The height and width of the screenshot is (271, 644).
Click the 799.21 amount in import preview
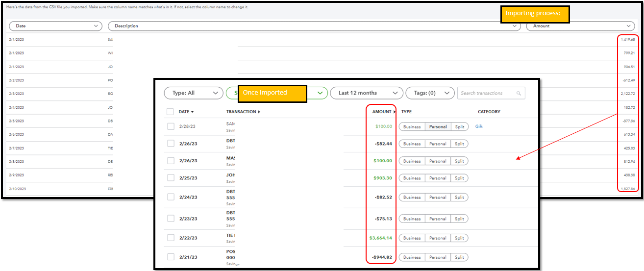(x=629, y=53)
